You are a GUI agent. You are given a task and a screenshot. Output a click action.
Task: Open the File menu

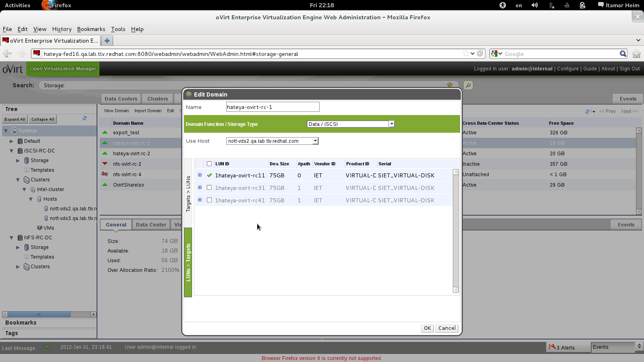(x=7, y=29)
